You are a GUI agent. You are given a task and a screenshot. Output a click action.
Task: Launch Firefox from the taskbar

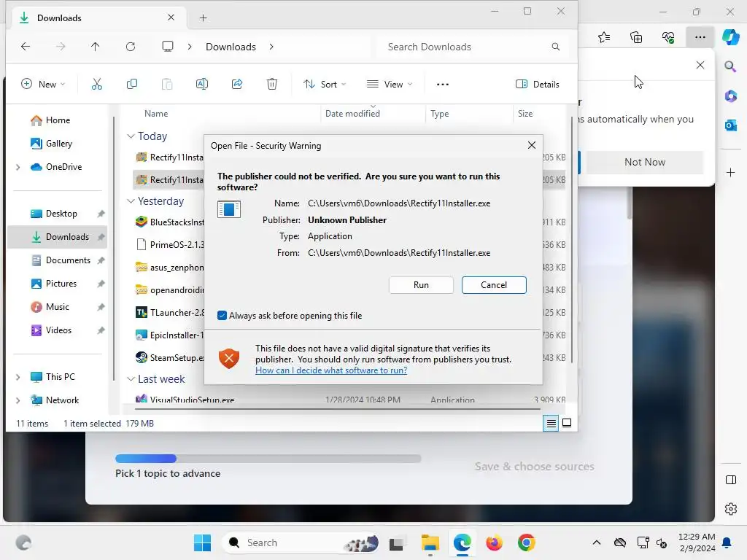pos(495,542)
